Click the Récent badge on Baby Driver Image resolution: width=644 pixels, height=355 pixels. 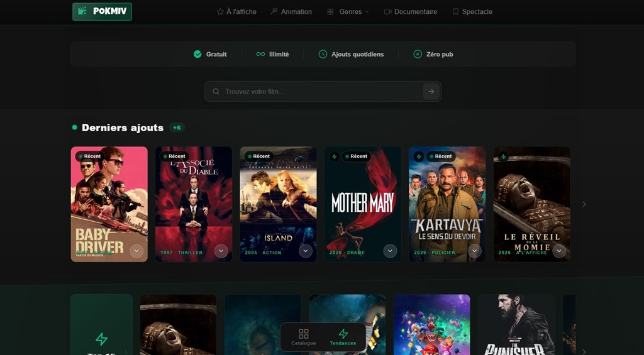pyautogui.click(x=90, y=156)
